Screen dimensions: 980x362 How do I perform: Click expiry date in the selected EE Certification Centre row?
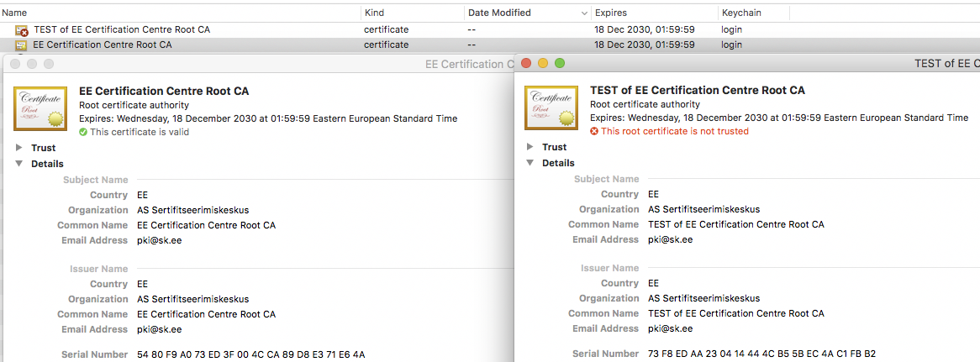pos(645,45)
